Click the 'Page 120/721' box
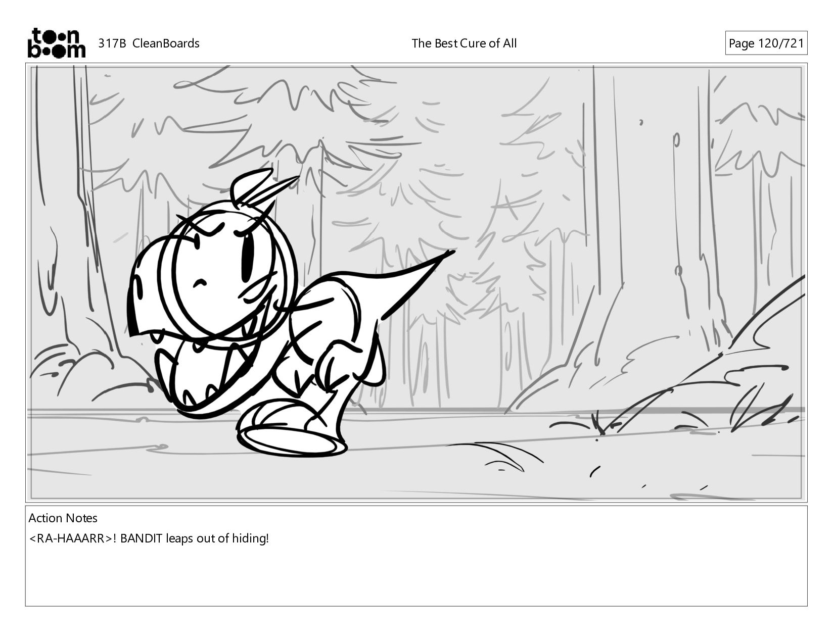This screenshot has width=834, height=644. pyautogui.click(x=766, y=43)
